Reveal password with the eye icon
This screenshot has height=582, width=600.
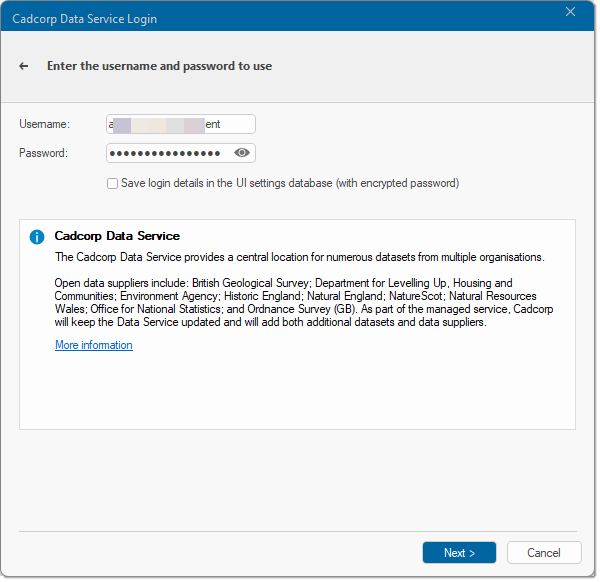click(242, 153)
